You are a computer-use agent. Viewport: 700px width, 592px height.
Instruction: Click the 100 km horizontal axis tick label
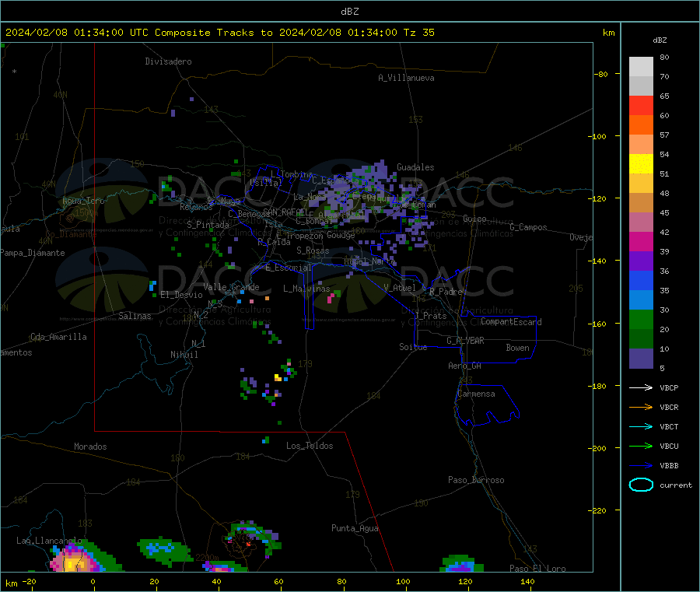pos(403,581)
